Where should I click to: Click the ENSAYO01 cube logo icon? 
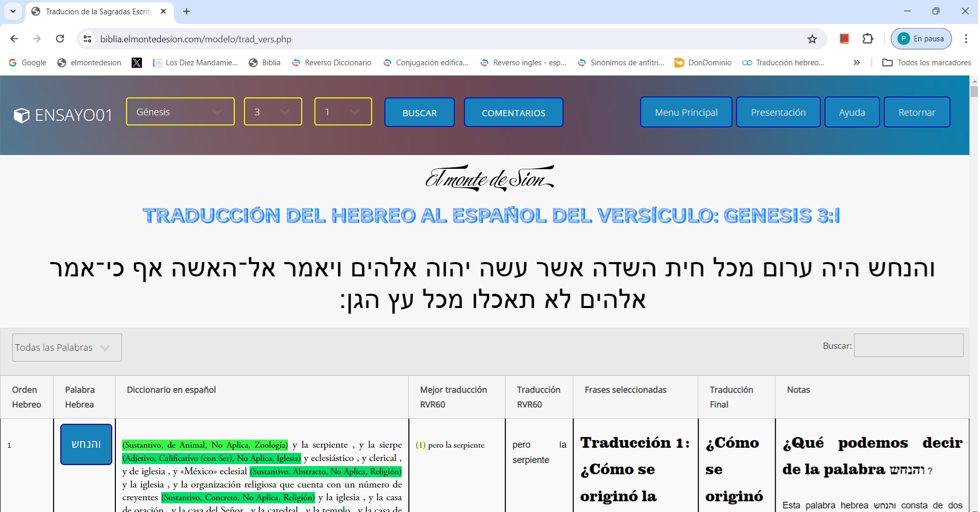pyautogui.click(x=21, y=116)
